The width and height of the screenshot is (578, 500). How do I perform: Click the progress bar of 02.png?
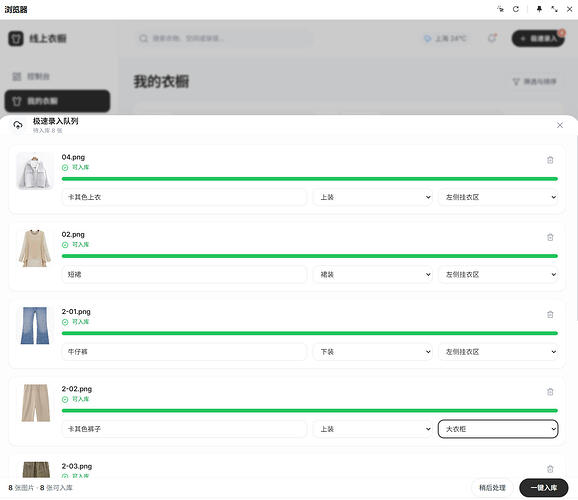pos(310,256)
